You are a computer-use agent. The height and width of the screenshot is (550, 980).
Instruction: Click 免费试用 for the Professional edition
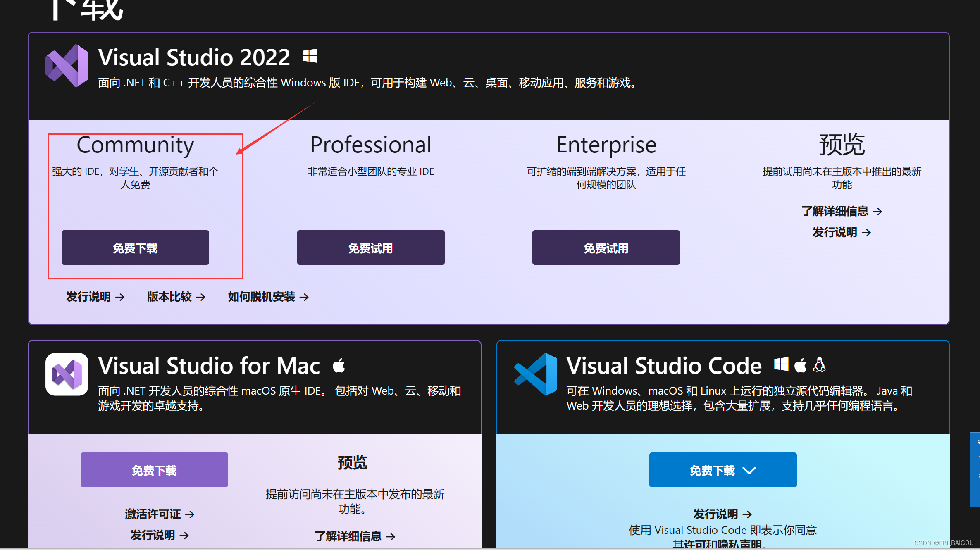point(370,248)
